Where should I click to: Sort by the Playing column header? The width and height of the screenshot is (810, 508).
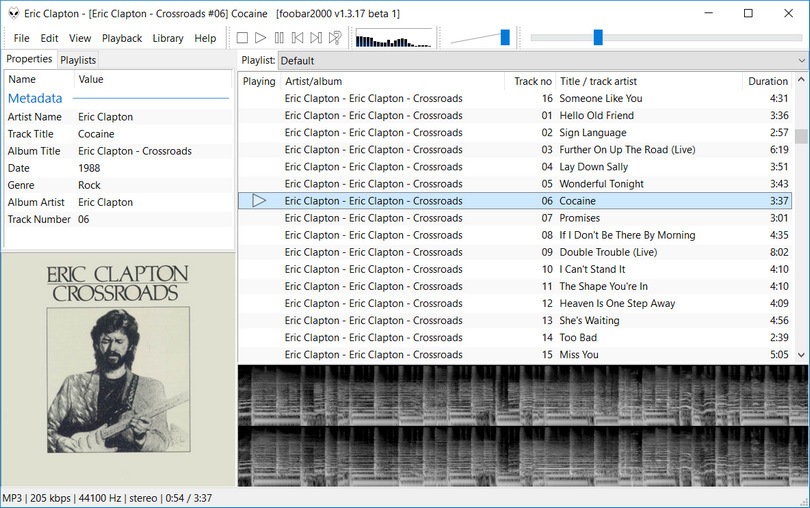click(x=259, y=81)
